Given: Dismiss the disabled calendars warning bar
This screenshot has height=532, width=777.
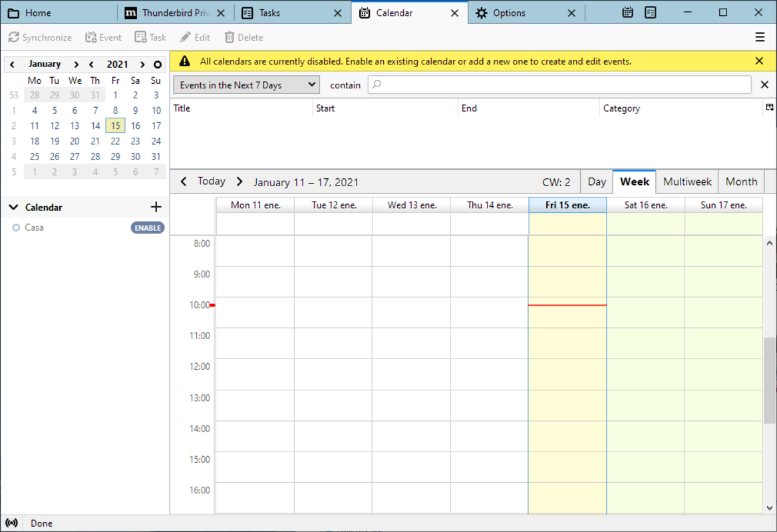Looking at the screenshot, I should pyautogui.click(x=759, y=61).
